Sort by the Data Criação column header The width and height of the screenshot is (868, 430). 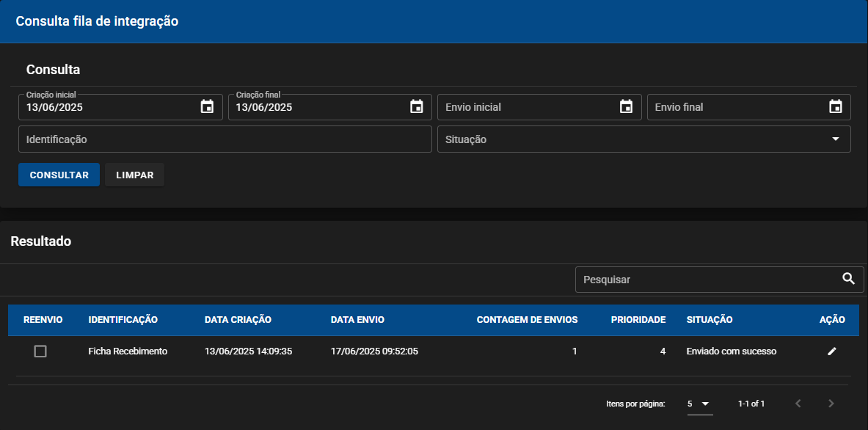pos(238,320)
